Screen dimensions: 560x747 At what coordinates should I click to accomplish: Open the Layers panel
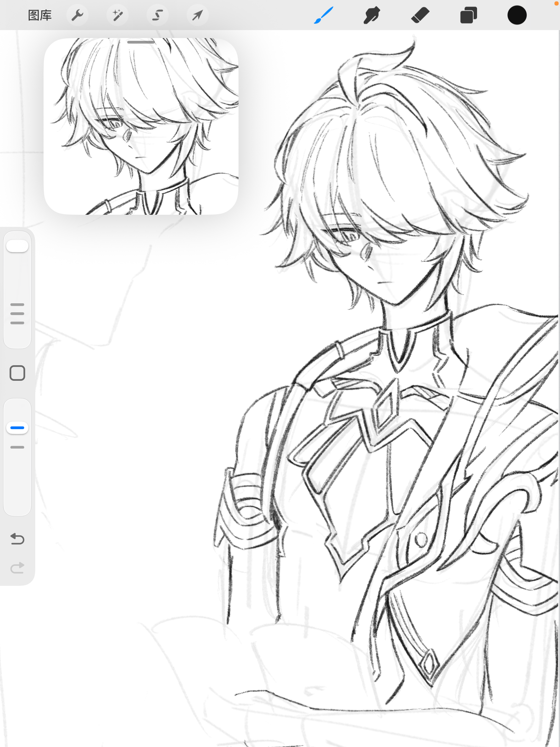click(x=469, y=15)
